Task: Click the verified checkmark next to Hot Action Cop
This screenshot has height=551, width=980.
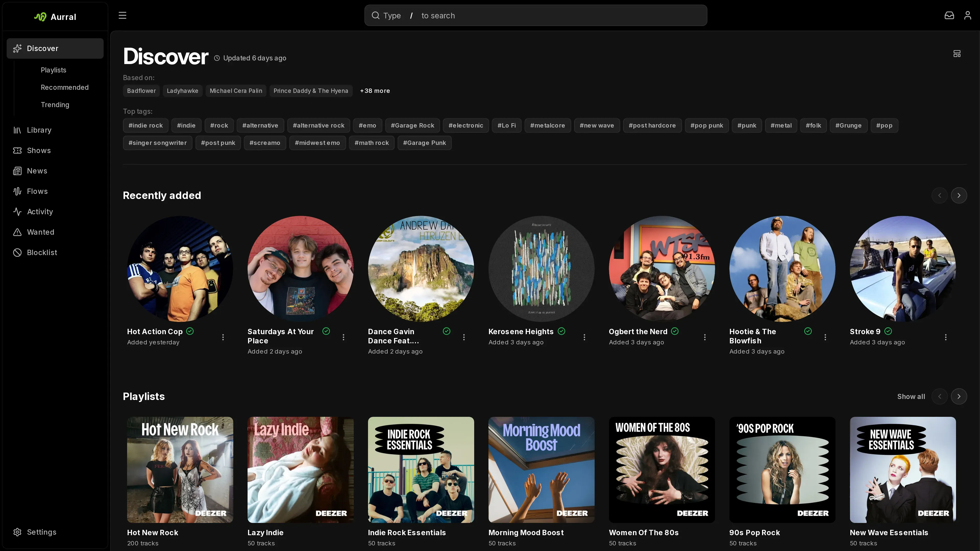Action: click(x=190, y=331)
